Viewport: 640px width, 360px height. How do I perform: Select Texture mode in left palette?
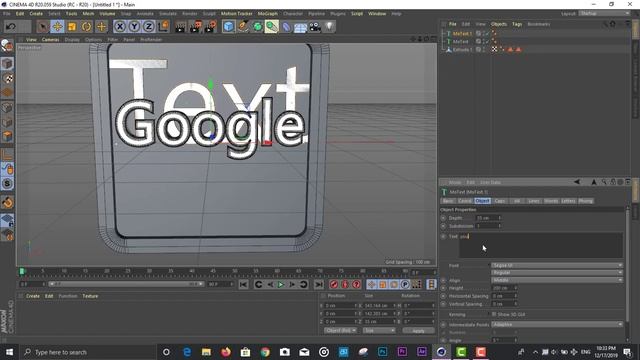click(7, 78)
